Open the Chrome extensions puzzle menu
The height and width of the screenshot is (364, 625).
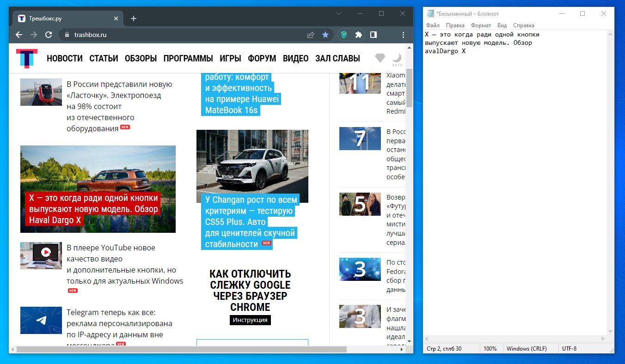click(358, 35)
